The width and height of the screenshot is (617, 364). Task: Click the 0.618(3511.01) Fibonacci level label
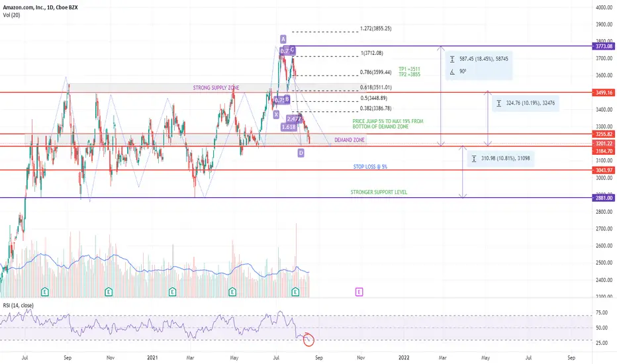point(376,87)
